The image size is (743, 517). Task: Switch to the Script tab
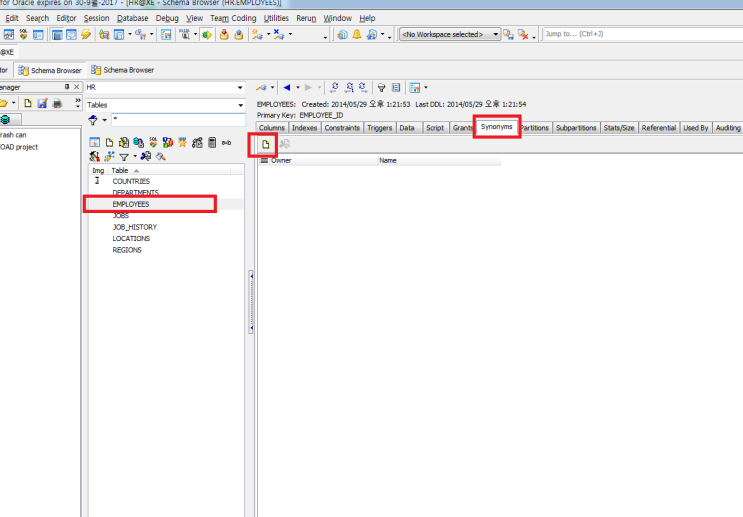tap(435, 128)
